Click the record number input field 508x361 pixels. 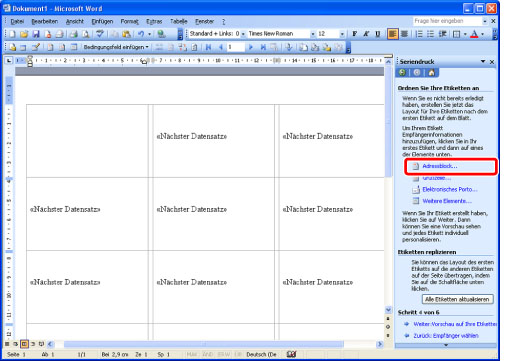coord(235,47)
